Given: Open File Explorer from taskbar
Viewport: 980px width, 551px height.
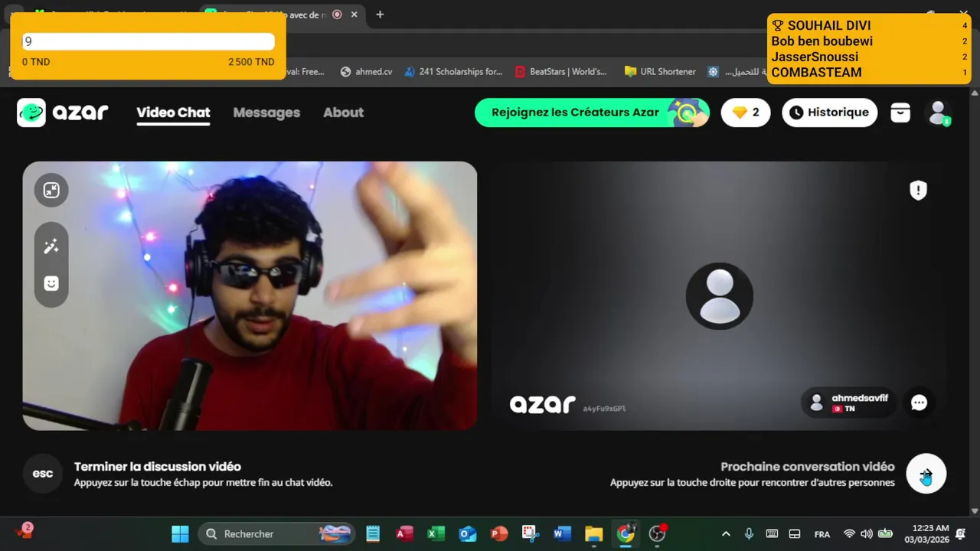Looking at the screenshot, I should (x=593, y=533).
